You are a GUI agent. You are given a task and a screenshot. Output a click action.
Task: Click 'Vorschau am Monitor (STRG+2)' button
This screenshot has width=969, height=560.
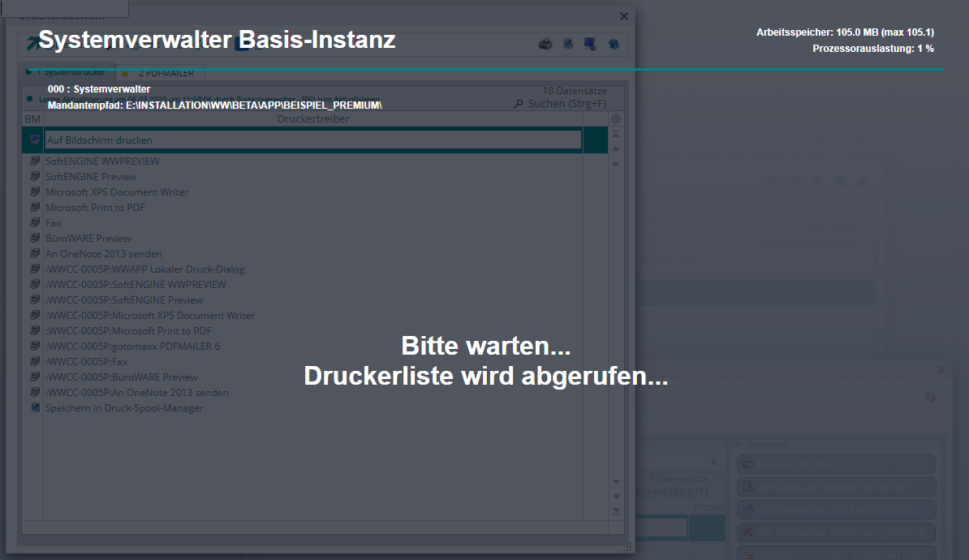pyautogui.click(x=836, y=487)
